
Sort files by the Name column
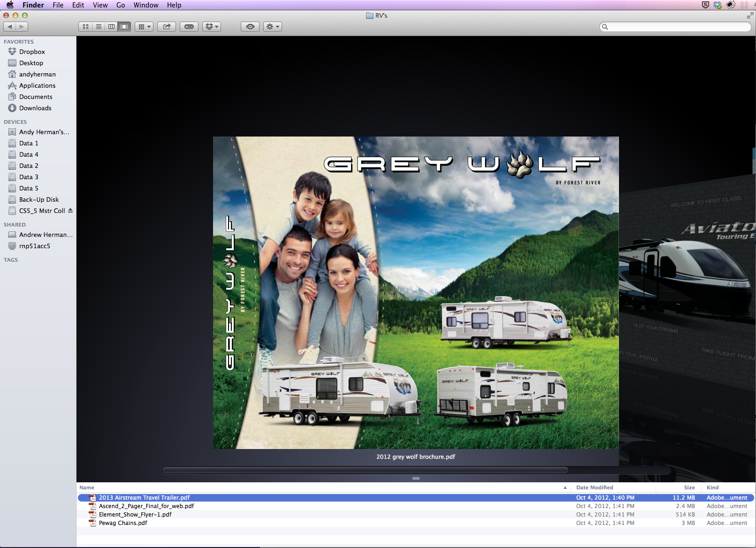pyautogui.click(x=324, y=487)
